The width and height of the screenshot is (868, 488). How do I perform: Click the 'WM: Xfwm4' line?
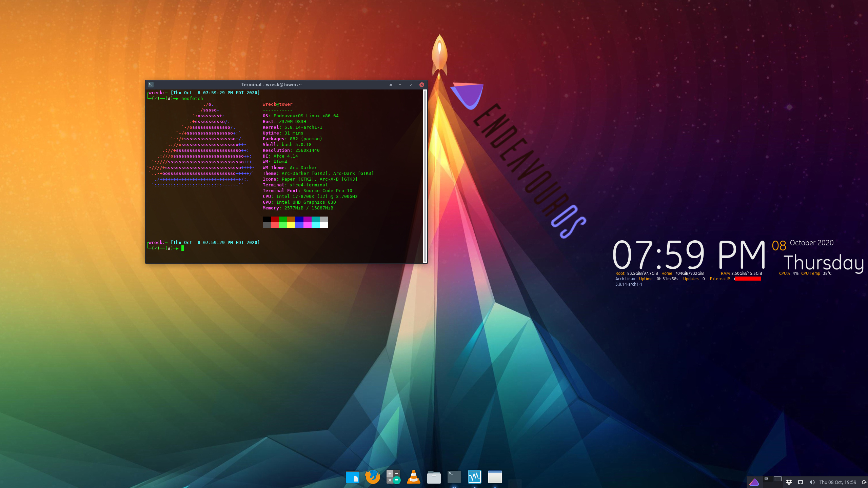click(x=275, y=162)
